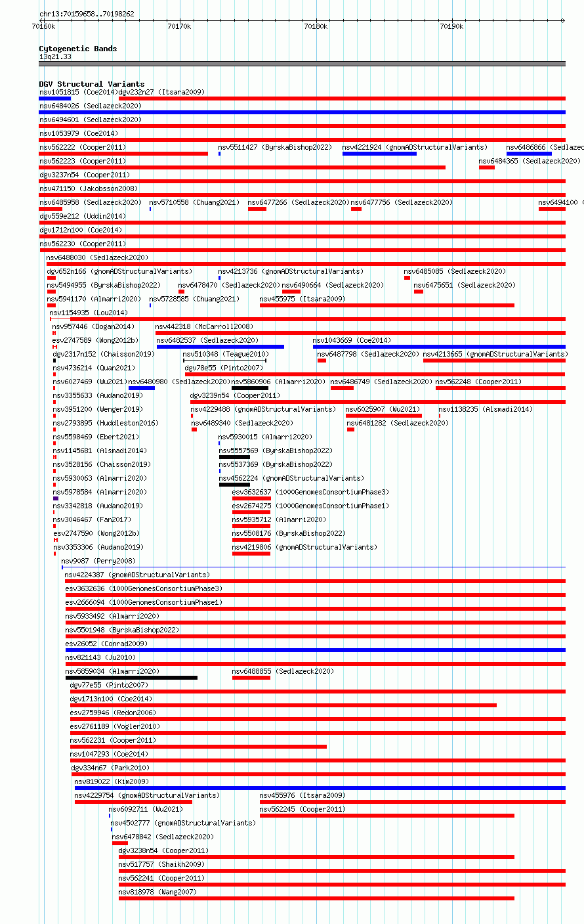Open the nsv6488030 (Sedlazeck2020) entry
The image size is (584, 924).
pos(97,257)
